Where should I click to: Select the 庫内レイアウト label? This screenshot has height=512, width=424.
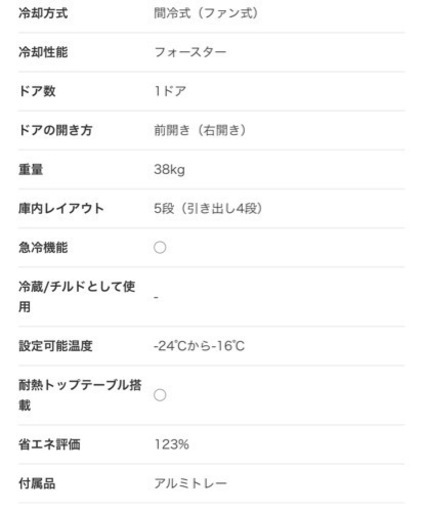61,208
